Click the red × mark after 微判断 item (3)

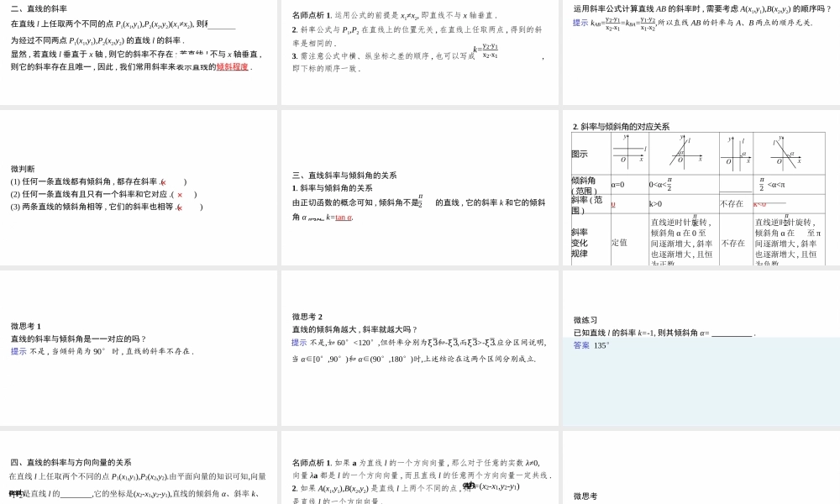180,207
